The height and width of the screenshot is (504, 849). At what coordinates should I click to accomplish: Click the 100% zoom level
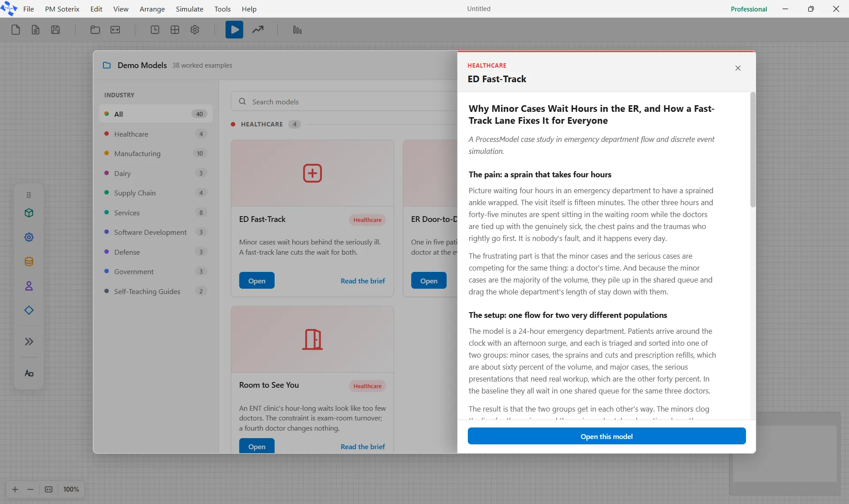pos(71,489)
